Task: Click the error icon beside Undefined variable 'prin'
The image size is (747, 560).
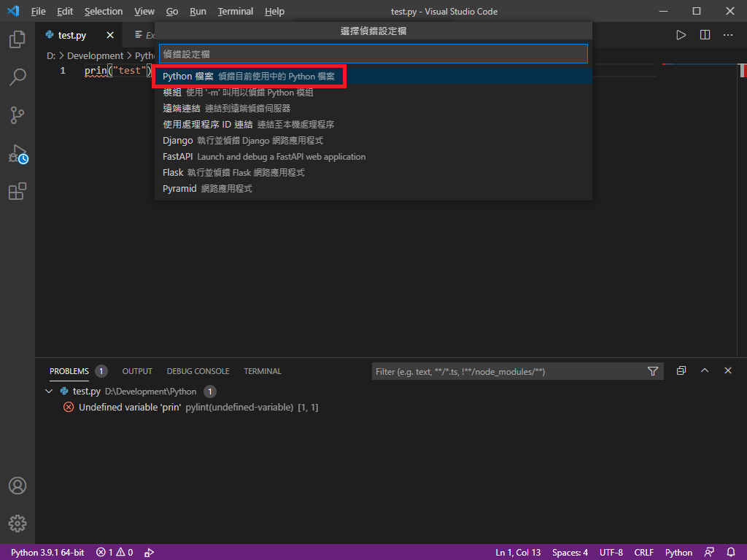Action: (69, 407)
